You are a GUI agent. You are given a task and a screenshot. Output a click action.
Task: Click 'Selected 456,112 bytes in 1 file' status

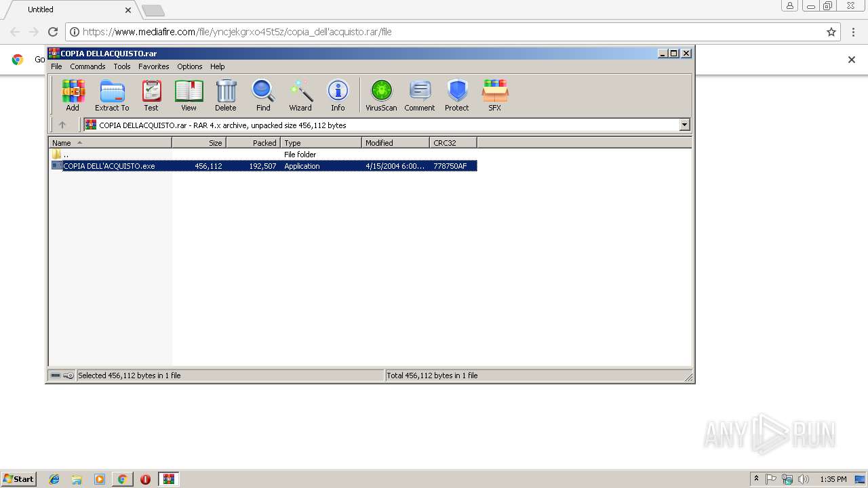click(x=130, y=375)
